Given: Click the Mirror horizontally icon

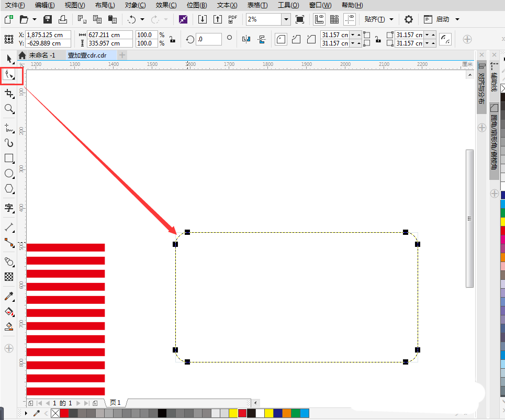Looking at the screenshot, I should [x=246, y=39].
